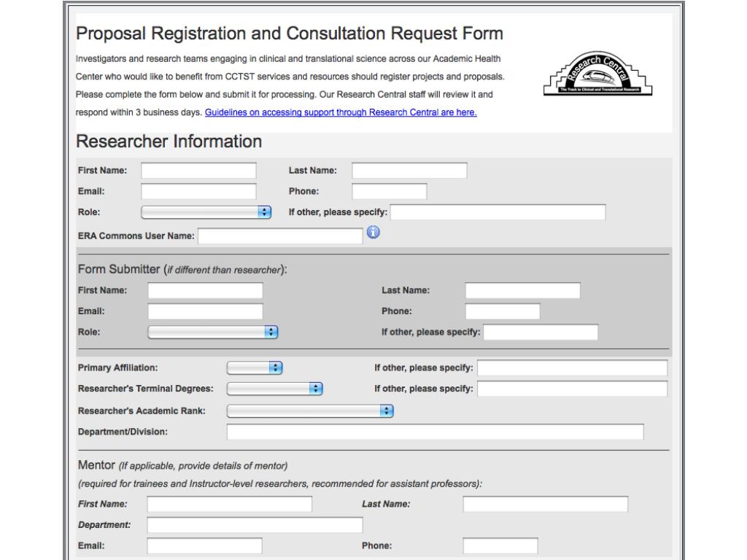
Task: Select the ERA Commons User Name field
Action: pyautogui.click(x=281, y=236)
